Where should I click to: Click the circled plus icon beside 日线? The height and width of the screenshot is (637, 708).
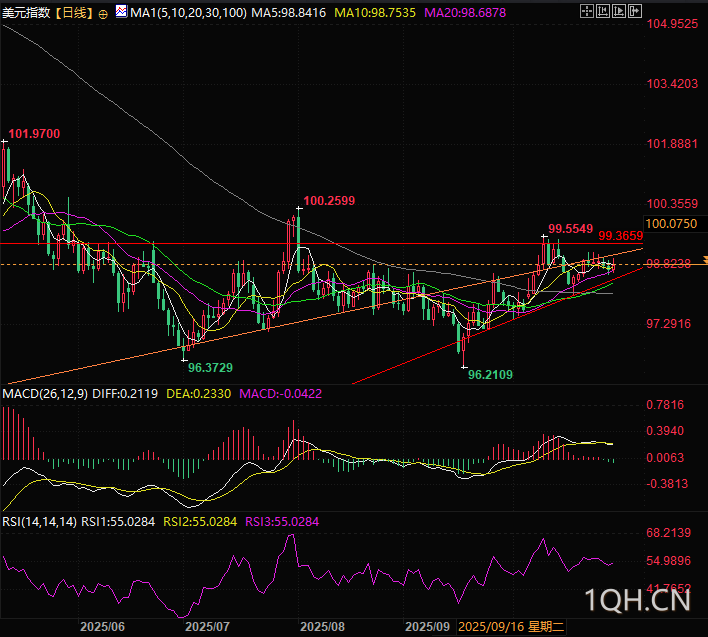(x=104, y=13)
